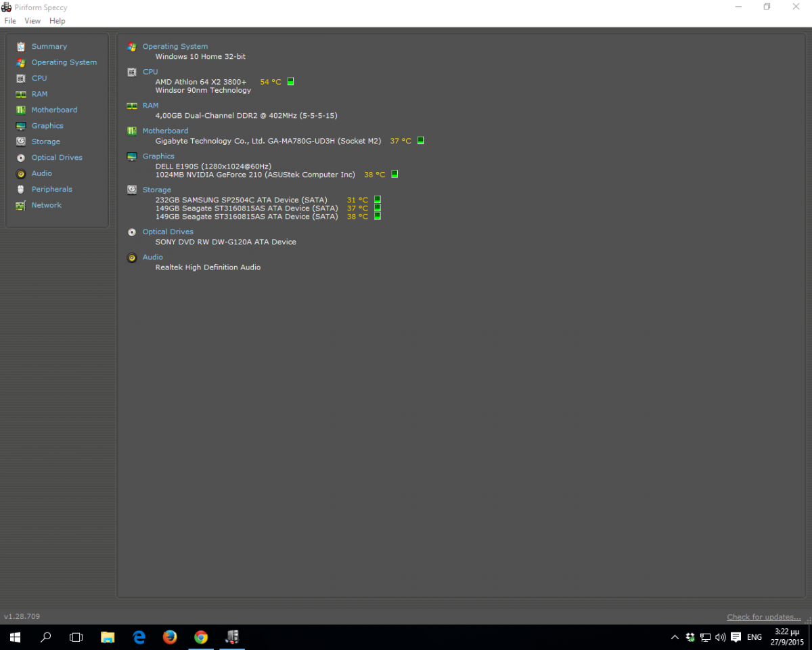The image size is (812, 650).
Task: Click the Realtek High Definition Audio text
Action: [208, 267]
